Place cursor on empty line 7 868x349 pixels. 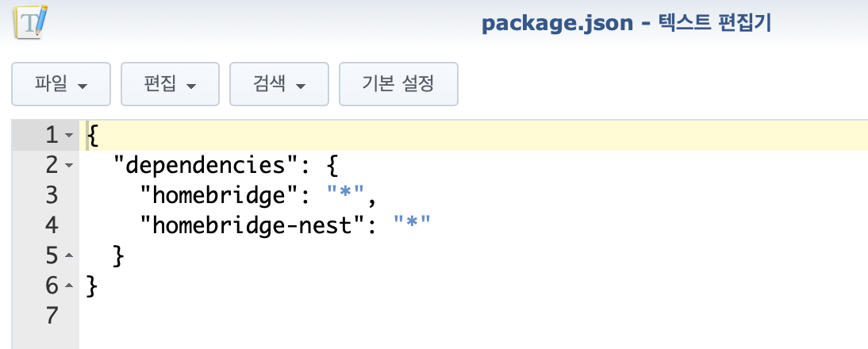tap(474, 316)
